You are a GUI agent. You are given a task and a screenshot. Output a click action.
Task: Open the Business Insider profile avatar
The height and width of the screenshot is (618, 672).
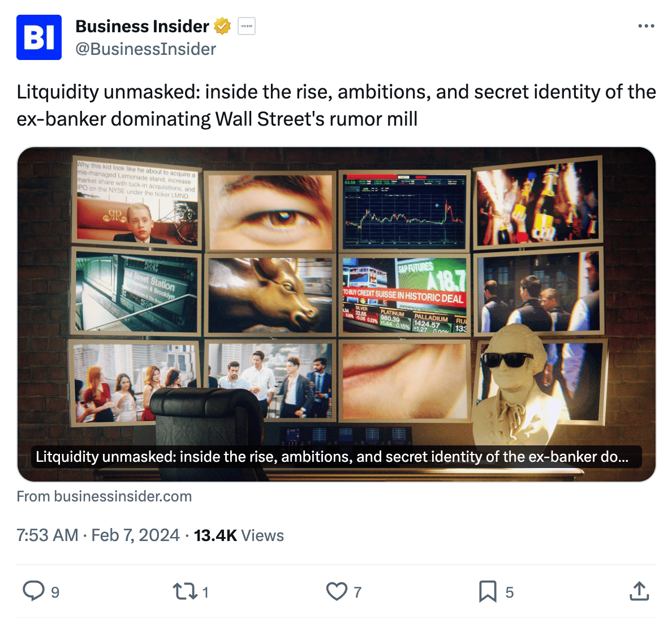pyautogui.click(x=39, y=37)
